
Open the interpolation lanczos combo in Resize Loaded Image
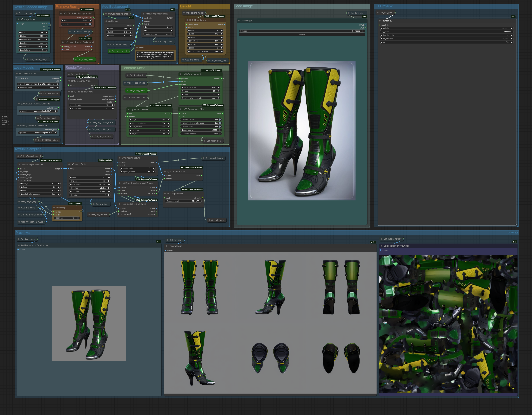tap(33, 39)
